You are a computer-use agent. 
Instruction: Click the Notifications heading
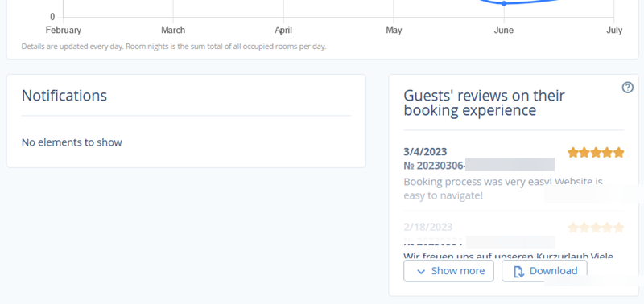(64, 96)
